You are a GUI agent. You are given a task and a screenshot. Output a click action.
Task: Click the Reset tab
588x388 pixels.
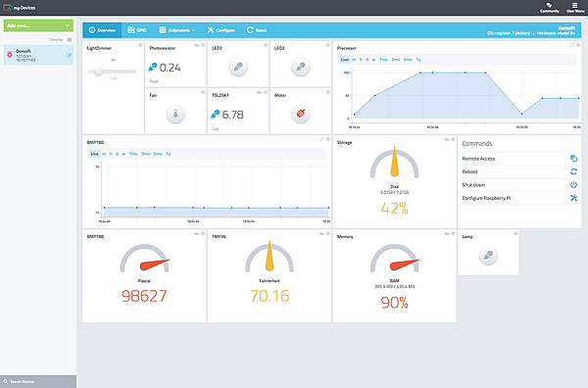pos(257,30)
